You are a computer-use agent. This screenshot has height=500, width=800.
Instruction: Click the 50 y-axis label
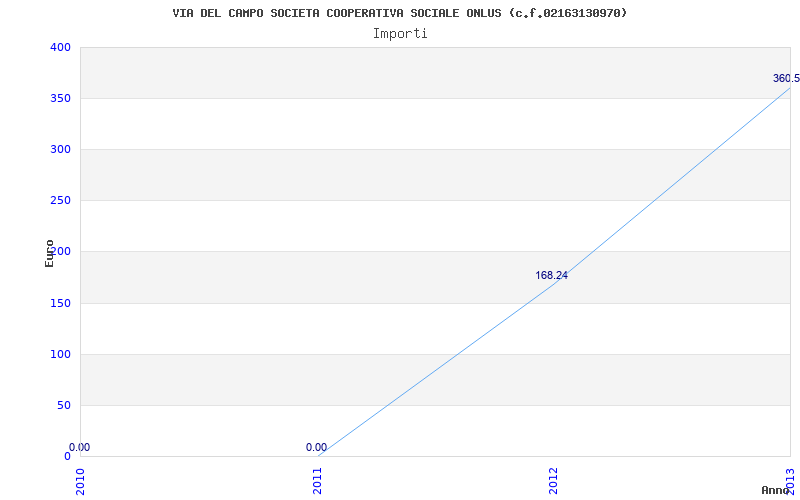63,406
